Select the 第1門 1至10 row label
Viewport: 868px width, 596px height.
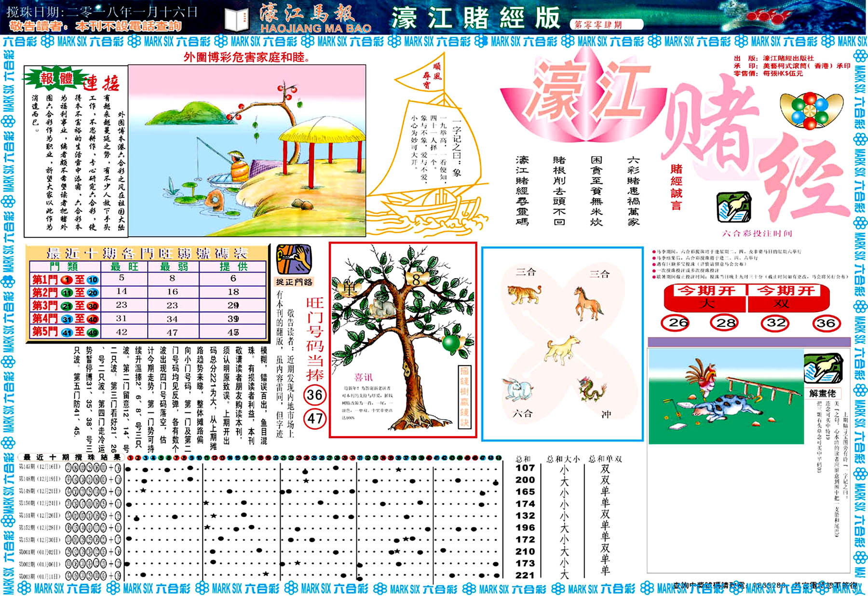pos(65,280)
